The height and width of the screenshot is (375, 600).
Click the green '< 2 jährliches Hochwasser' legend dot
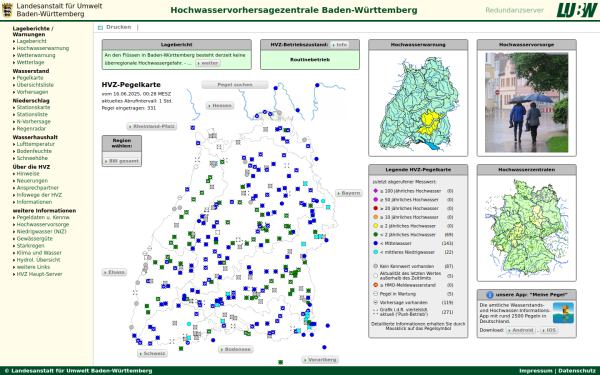click(375, 234)
